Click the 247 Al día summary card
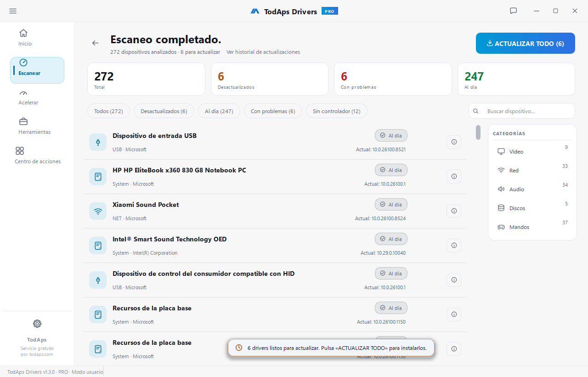The height and width of the screenshot is (377, 588). click(516, 79)
